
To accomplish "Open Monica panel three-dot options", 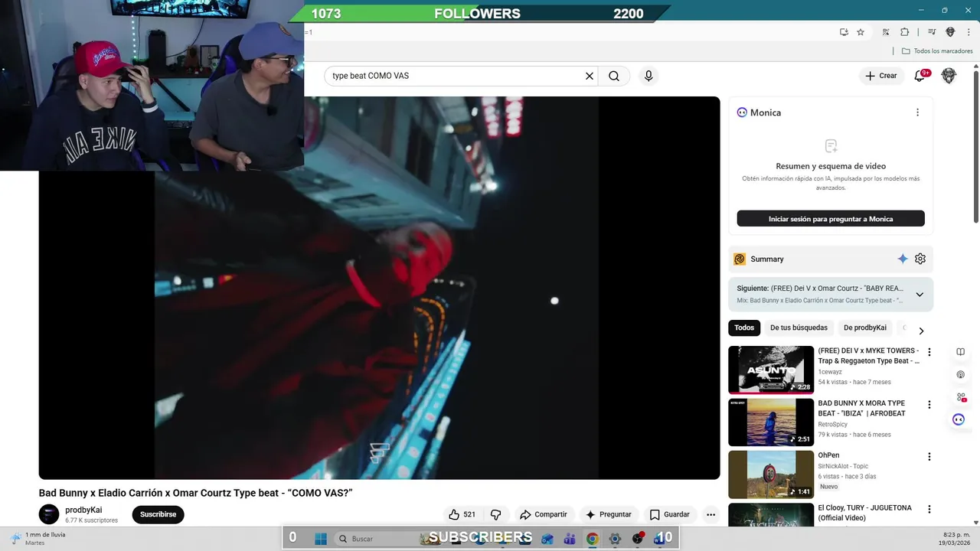I will tap(917, 112).
